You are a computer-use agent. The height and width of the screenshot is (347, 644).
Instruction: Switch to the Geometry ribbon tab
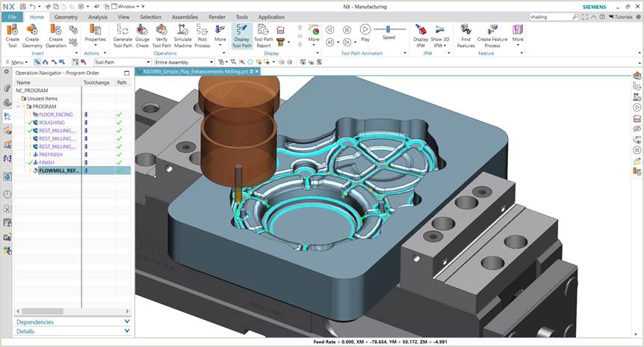coord(66,16)
